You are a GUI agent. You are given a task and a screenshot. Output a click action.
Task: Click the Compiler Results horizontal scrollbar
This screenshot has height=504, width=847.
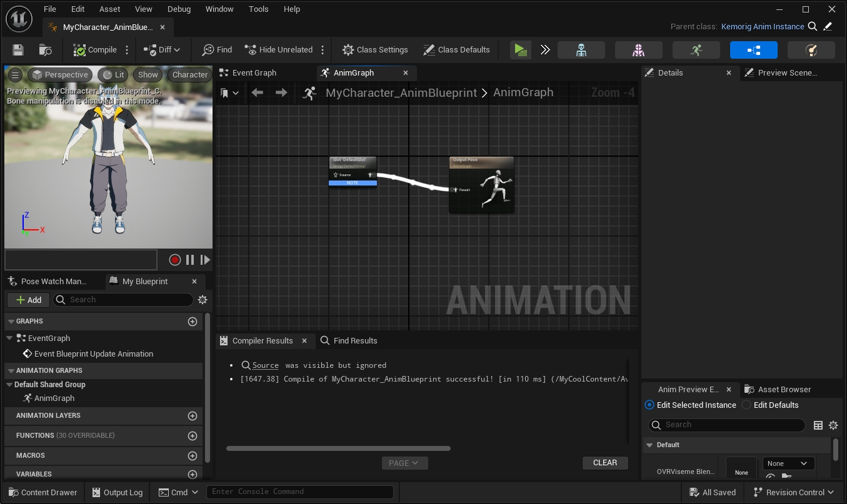(338, 448)
